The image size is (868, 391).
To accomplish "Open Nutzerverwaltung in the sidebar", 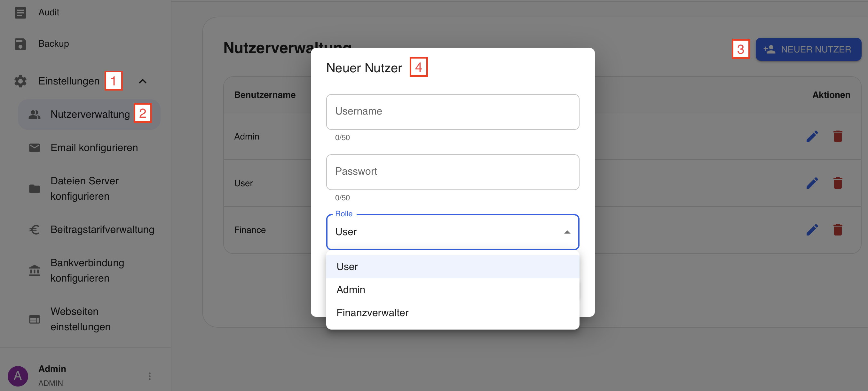I will 89,115.
